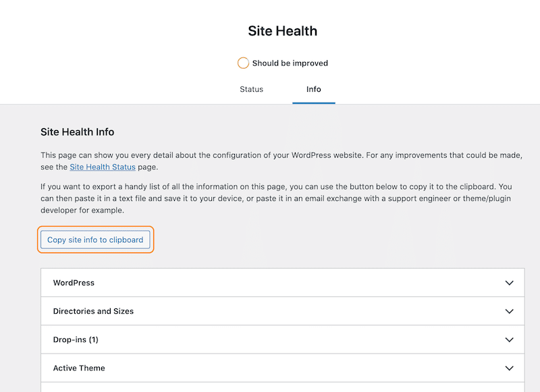The height and width of the screenshot is (392, 540).
Task: Click the Site Health page title
Action: [x=282, y=31]
